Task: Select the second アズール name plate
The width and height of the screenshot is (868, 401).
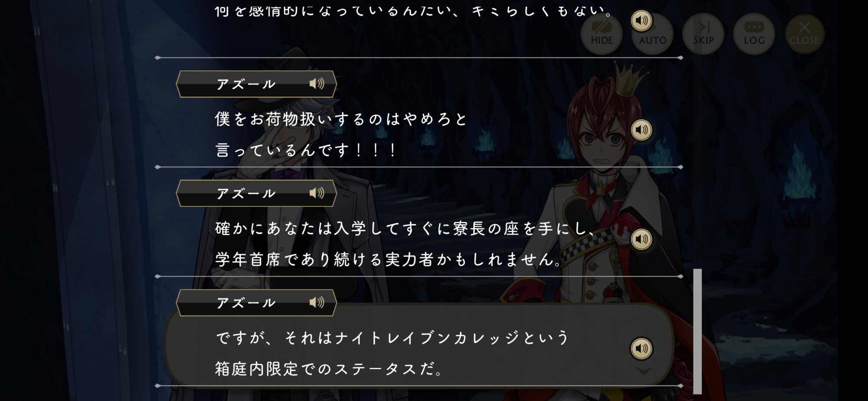Action: click(x=256, y=193)
